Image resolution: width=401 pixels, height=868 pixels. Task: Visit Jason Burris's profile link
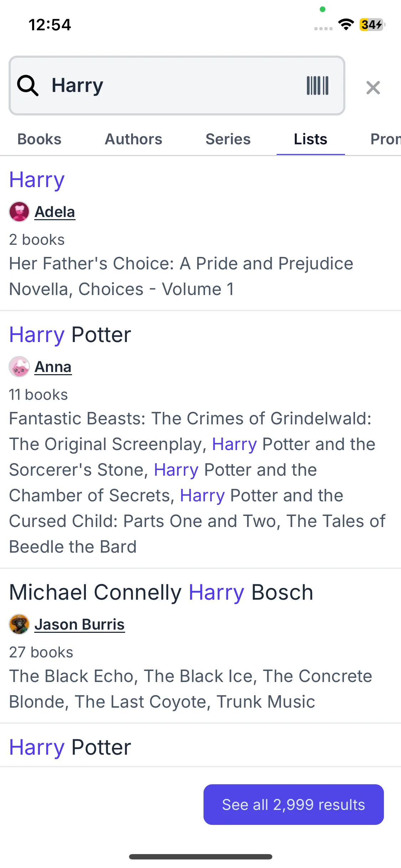[79, 624]
